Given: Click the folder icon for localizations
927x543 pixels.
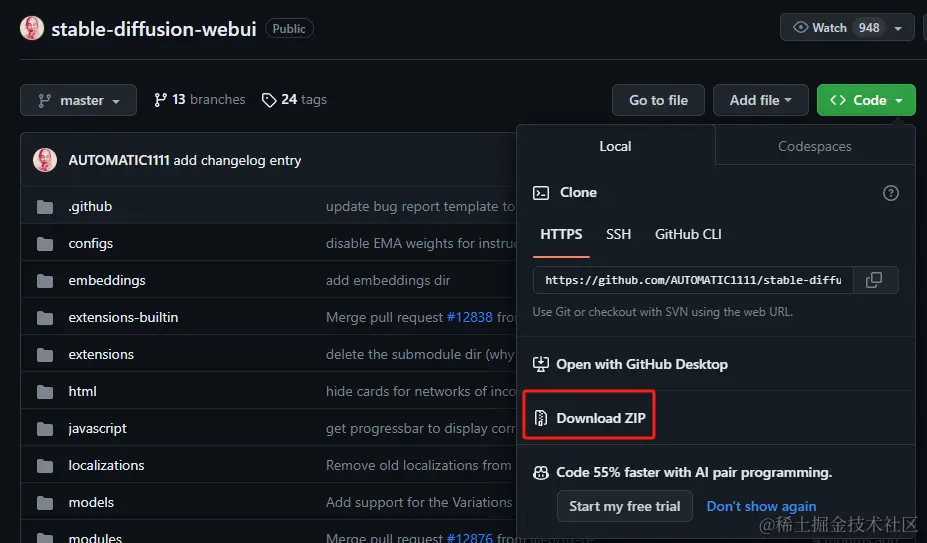Looking at the screenshot, I should pyautogui.click(x=45, y=466).
